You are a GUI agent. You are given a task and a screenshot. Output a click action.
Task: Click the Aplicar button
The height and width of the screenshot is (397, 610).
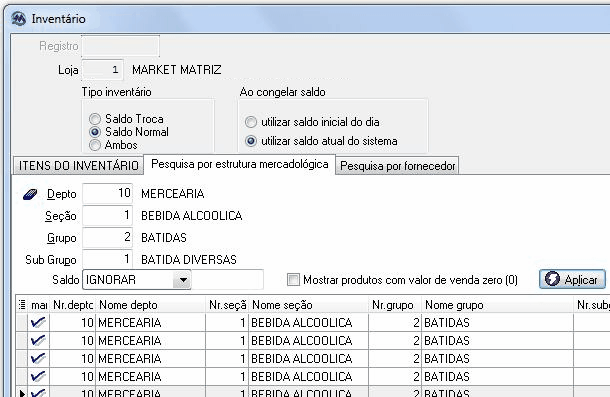pos(572,279)
